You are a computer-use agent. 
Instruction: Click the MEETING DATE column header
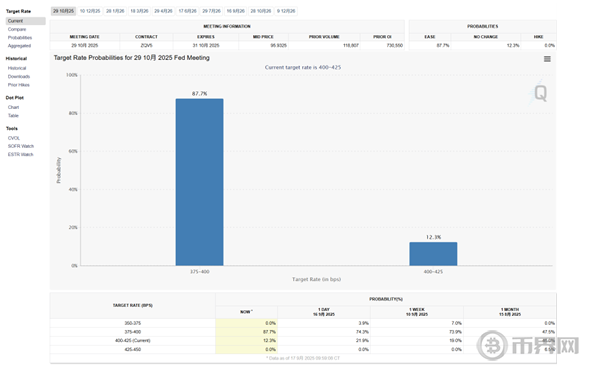[85, 37]
